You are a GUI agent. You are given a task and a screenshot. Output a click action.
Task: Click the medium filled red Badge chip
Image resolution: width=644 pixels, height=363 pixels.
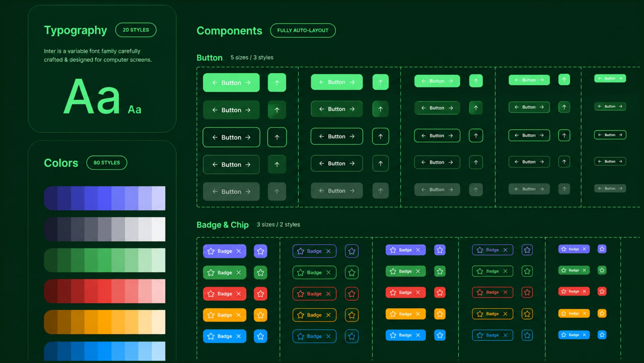(406, 292)
